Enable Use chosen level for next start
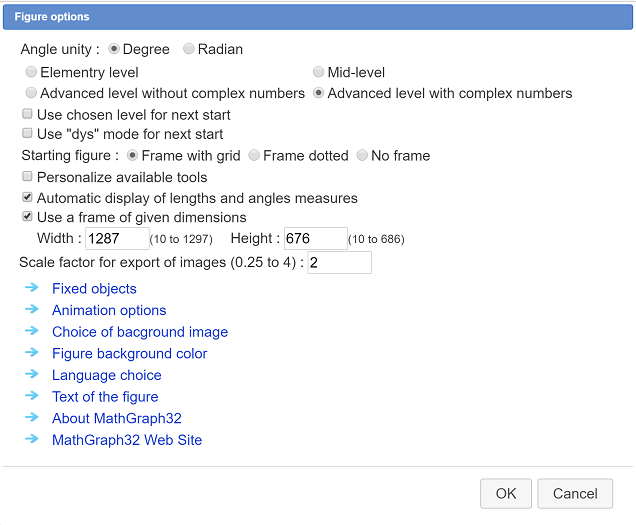 pyautogui.click(x=27, y=114)
